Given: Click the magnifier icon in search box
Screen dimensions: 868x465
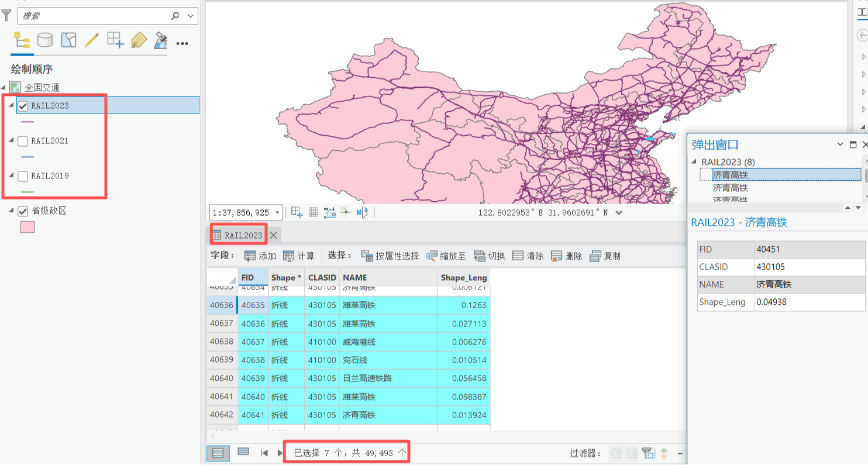Looking at the screenshot, I should click(175, 16).
